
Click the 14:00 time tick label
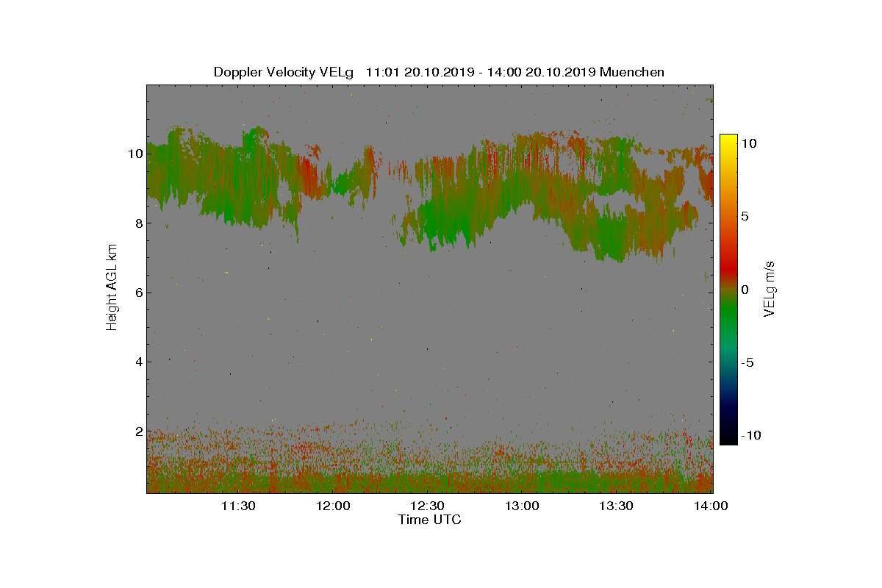coord(711,506)
